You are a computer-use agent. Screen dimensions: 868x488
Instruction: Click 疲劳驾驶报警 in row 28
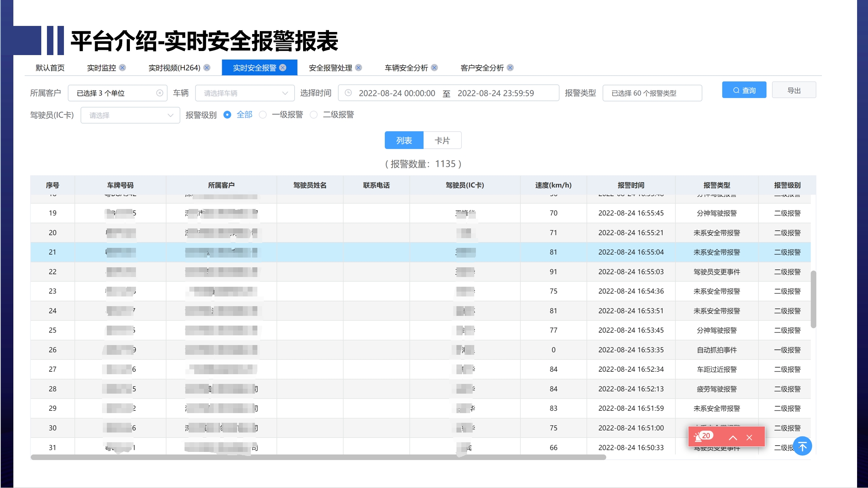(x=717, y=389)
